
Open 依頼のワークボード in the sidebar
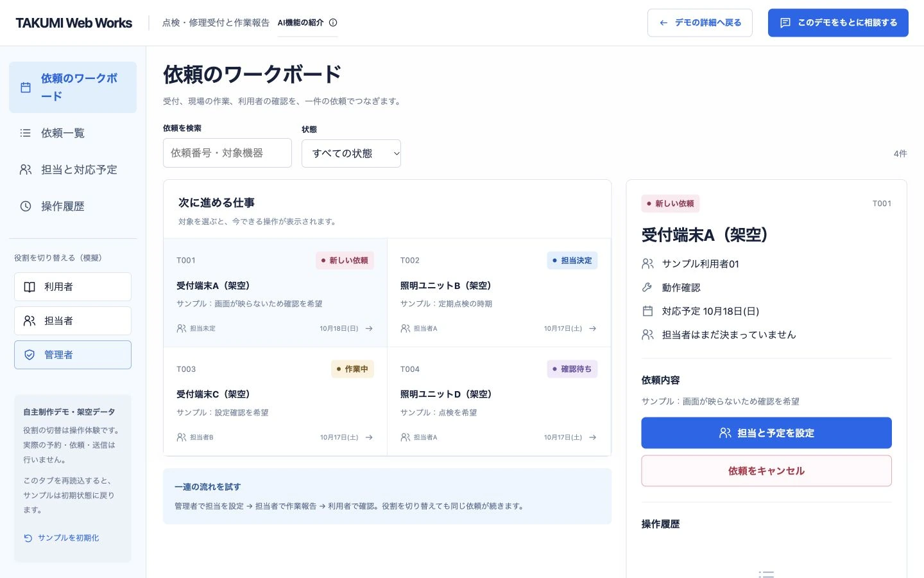coord(73,87)
